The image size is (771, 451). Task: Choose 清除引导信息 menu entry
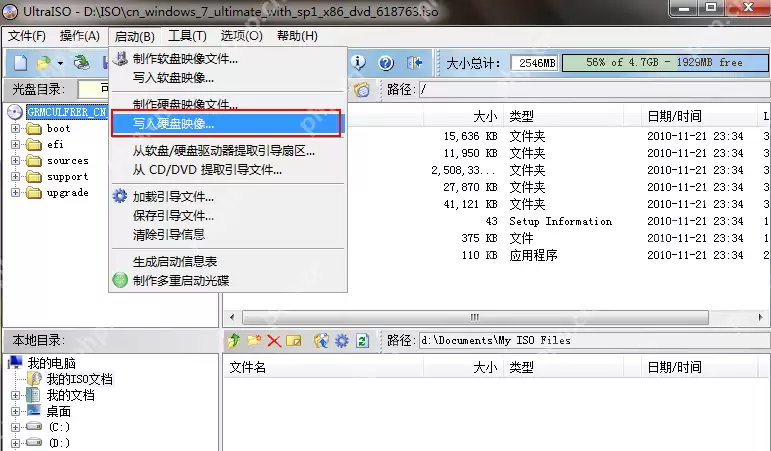228,235
